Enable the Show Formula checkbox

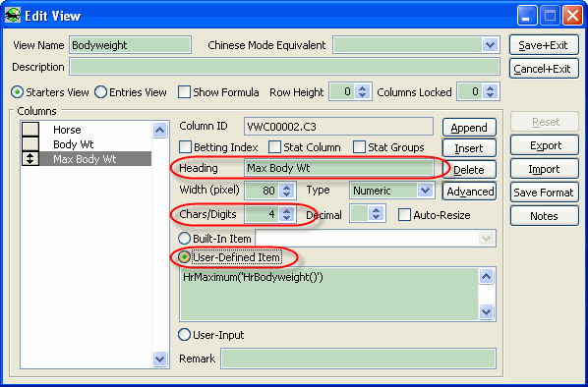[x=184, y=92]
